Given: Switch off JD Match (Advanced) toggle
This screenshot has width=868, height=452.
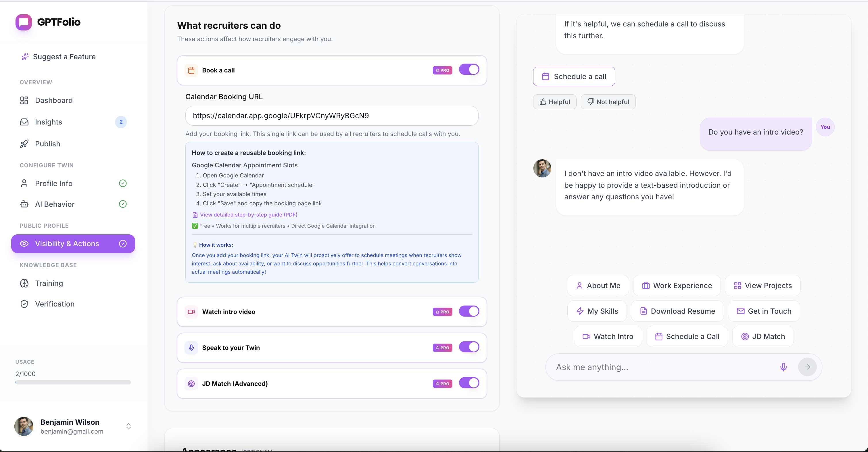Looking at the screenshot, I should point(469,383).
